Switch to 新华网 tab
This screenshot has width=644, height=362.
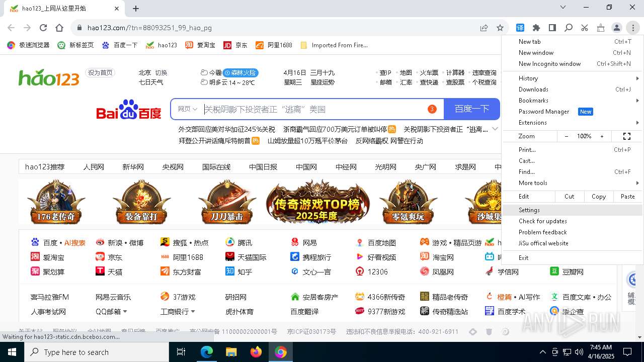point(133,167)
